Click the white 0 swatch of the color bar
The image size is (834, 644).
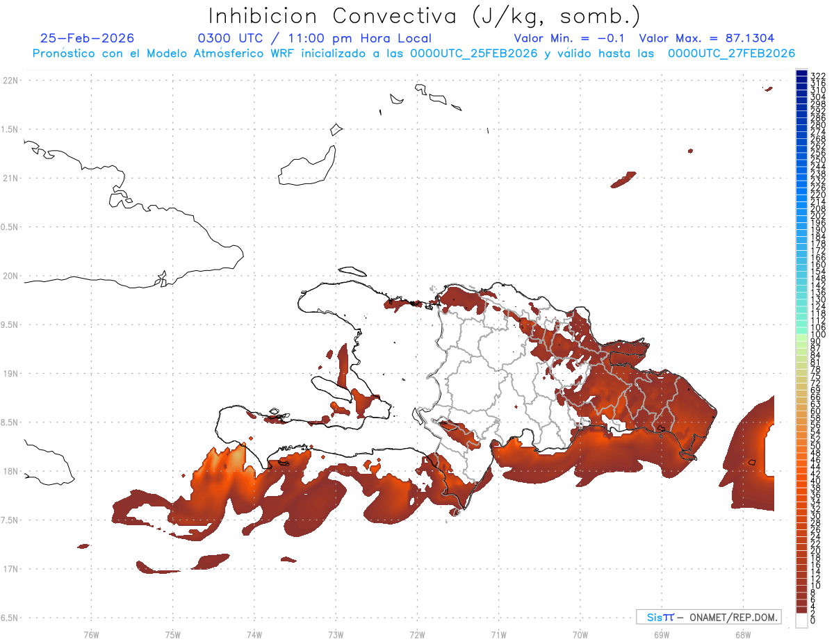click(801, 620)
